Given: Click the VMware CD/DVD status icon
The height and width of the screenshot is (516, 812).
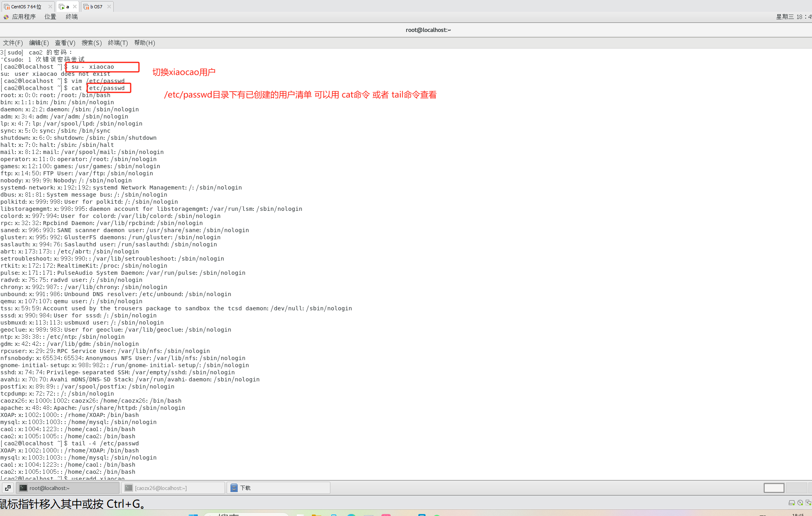Looking at the screenshot, I should click(x=800, y=503).
